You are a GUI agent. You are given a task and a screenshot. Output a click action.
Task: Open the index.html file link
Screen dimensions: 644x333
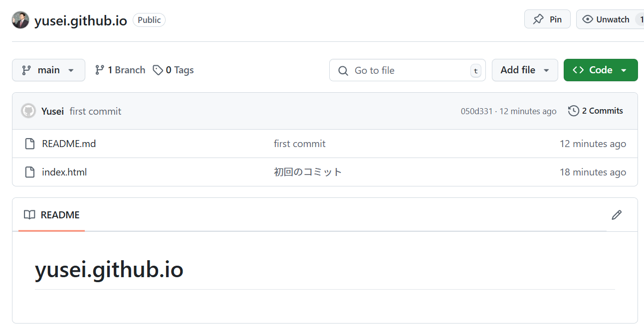(x=64, y=172)
